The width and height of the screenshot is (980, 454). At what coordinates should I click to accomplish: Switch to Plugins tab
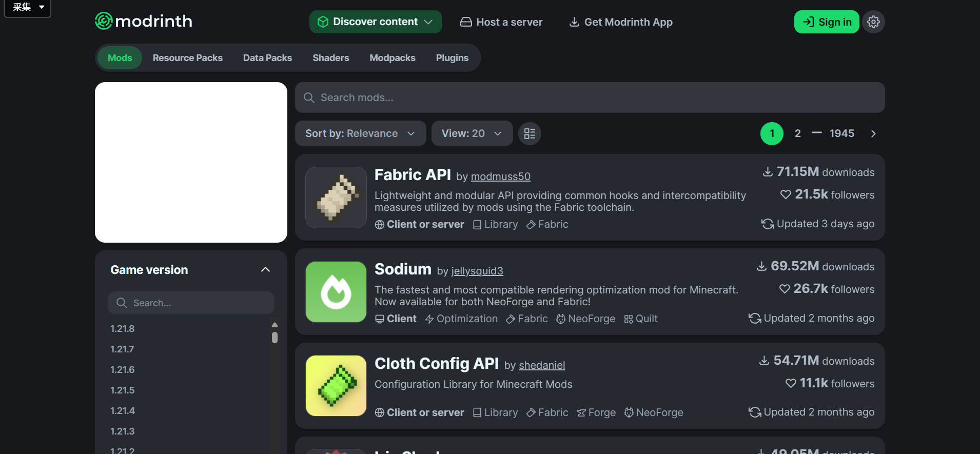pos(452,58)
